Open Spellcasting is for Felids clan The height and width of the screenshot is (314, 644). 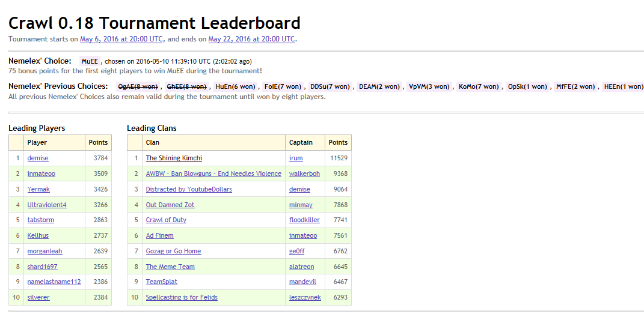click(x=182, y=297)
